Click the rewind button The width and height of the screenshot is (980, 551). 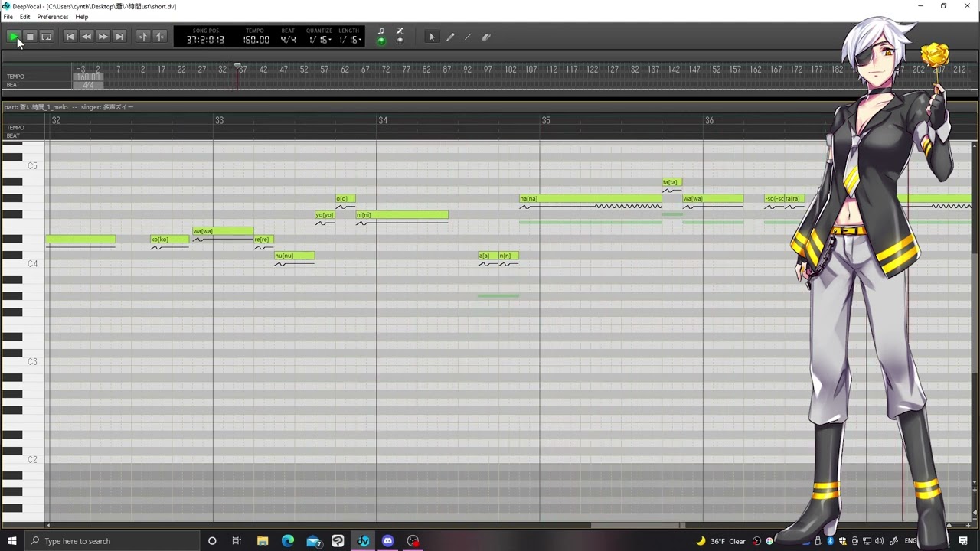click(87, 36)
